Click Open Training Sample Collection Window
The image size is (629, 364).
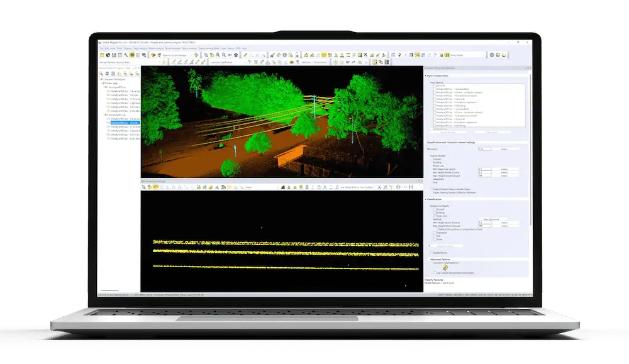tap(454, 192)
